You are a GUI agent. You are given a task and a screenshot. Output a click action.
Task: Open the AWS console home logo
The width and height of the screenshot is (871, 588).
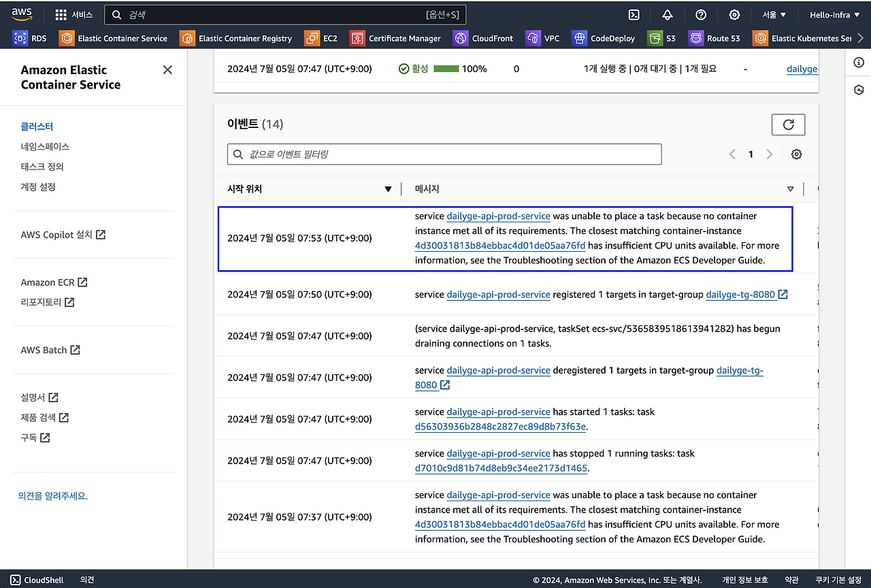[x=22, y=14]
